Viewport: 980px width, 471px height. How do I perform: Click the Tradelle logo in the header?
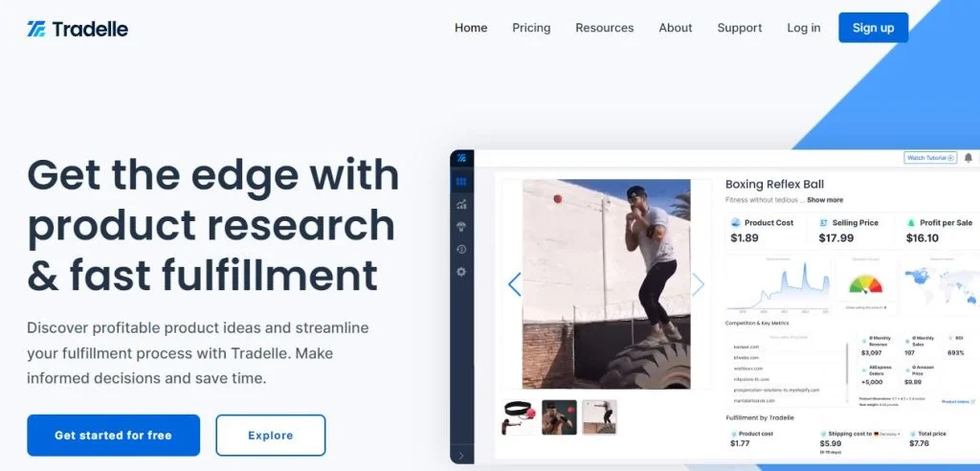78,29
